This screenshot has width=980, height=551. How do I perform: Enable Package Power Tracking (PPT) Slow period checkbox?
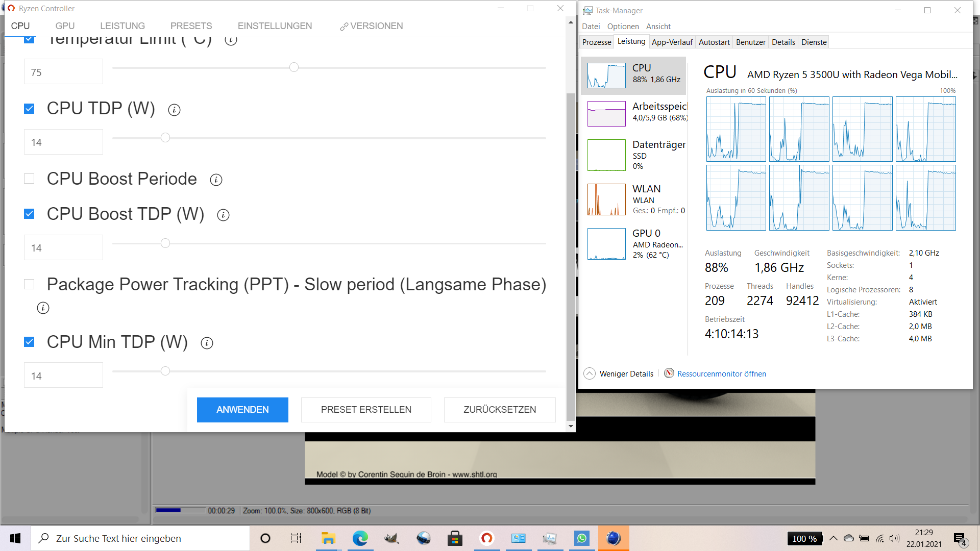pyautogui.click(x=29, y=284)
